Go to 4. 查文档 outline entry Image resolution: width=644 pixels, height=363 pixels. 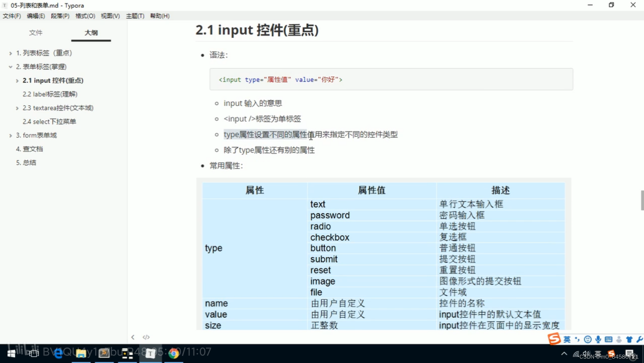click(x=29, y=149)
